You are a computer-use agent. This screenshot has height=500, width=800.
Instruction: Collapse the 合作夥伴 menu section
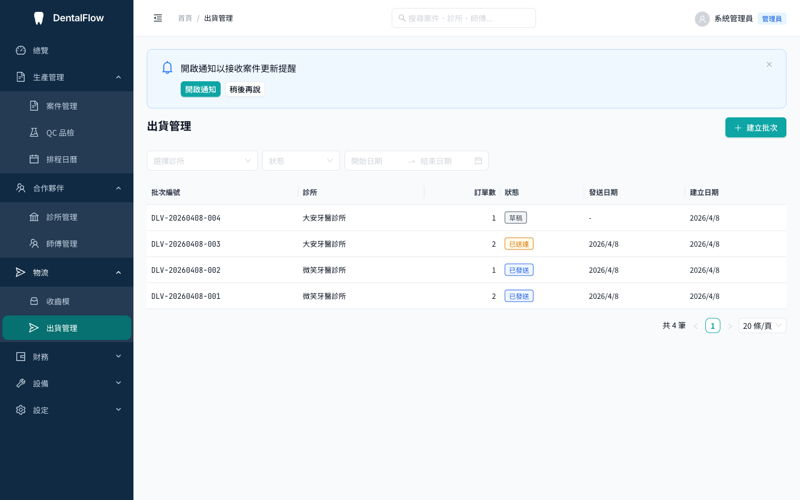click(x=118, y=188)
